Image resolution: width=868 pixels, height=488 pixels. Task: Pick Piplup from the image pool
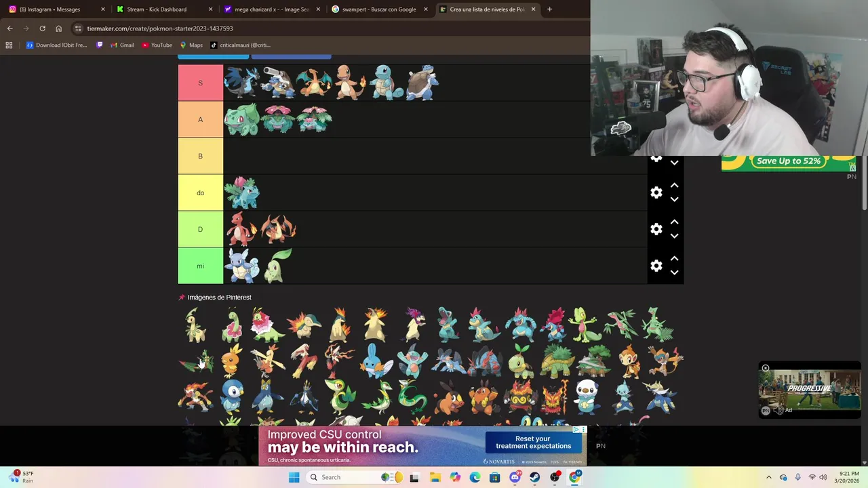(232, 396)
